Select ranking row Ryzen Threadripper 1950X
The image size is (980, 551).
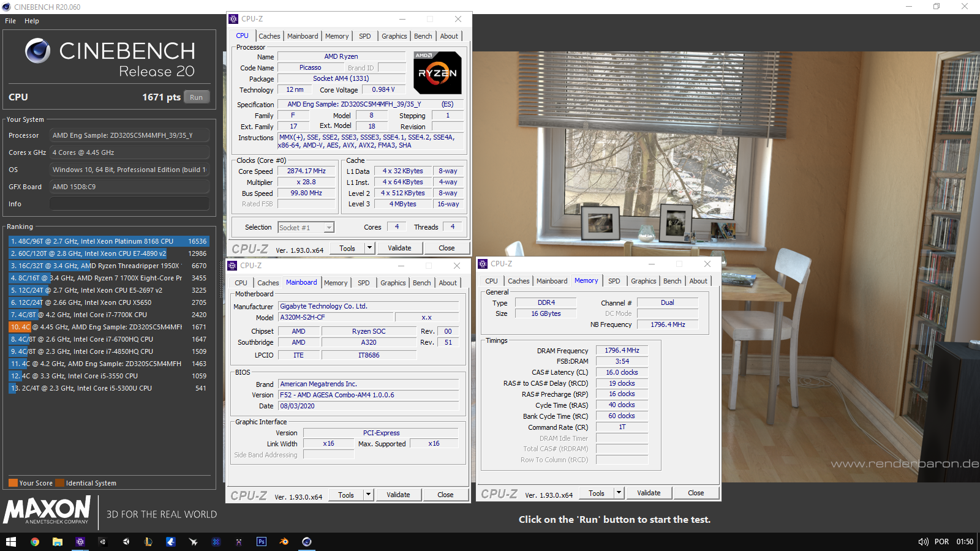pos(108,266)
